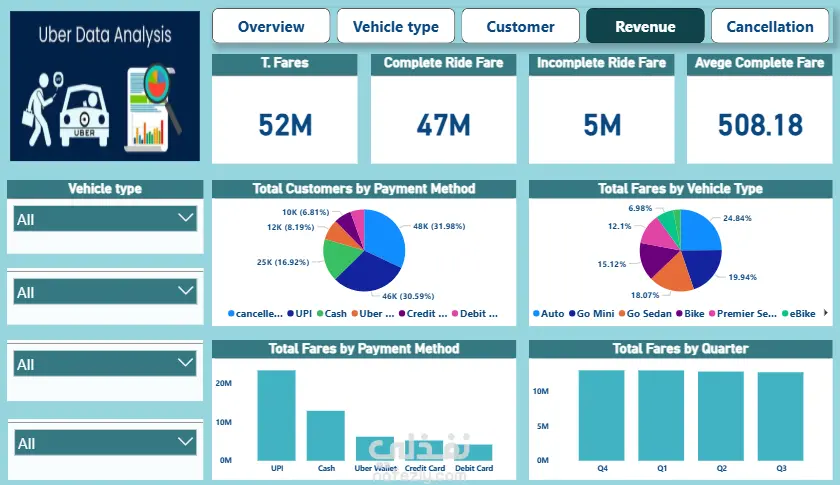Image resolution: width=840 pixels, height=485 pixels.
Task: Click the Debit Card bar
Action: coord(474,453)
